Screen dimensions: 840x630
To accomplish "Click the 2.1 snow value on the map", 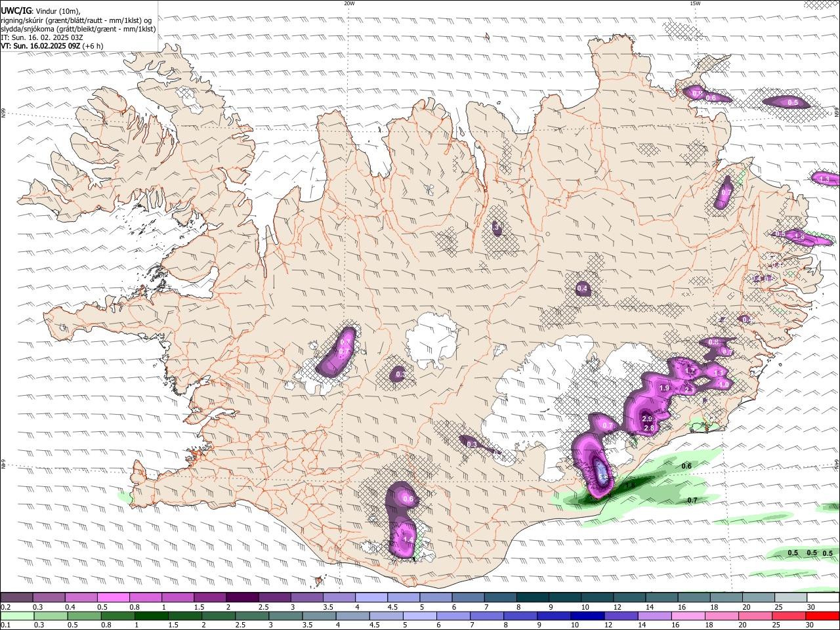I will tap(690, 390).
